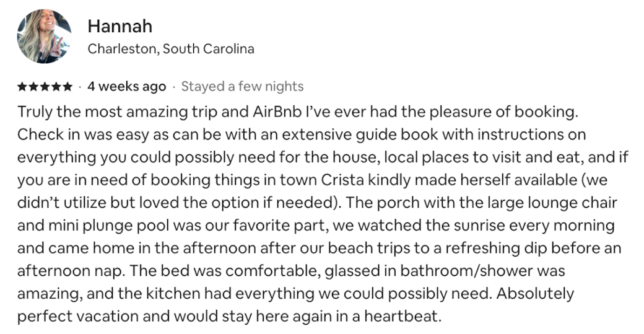The image size is (644, 334).
Task: Click the reviewer name Hannah
Action: (x=120, y=27)
